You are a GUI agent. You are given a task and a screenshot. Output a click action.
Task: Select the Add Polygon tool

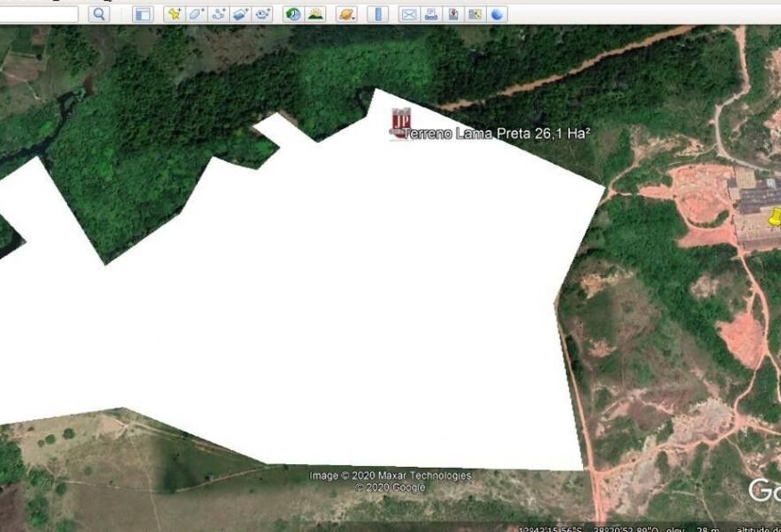pyautogui.click(x=196, y=14)
